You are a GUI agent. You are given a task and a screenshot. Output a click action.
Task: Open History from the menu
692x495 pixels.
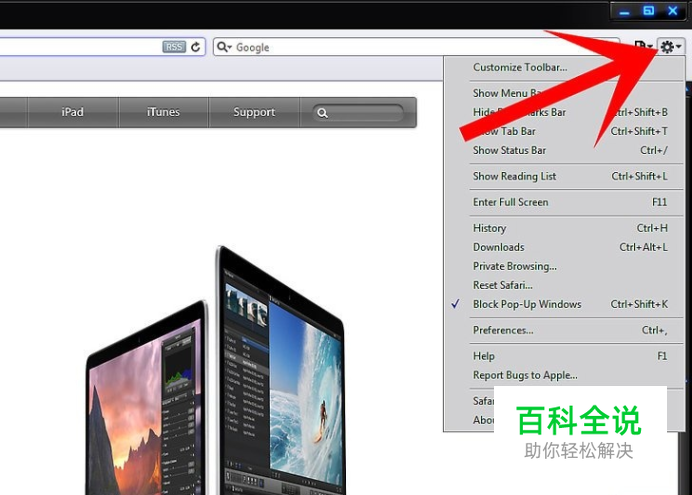564,228
